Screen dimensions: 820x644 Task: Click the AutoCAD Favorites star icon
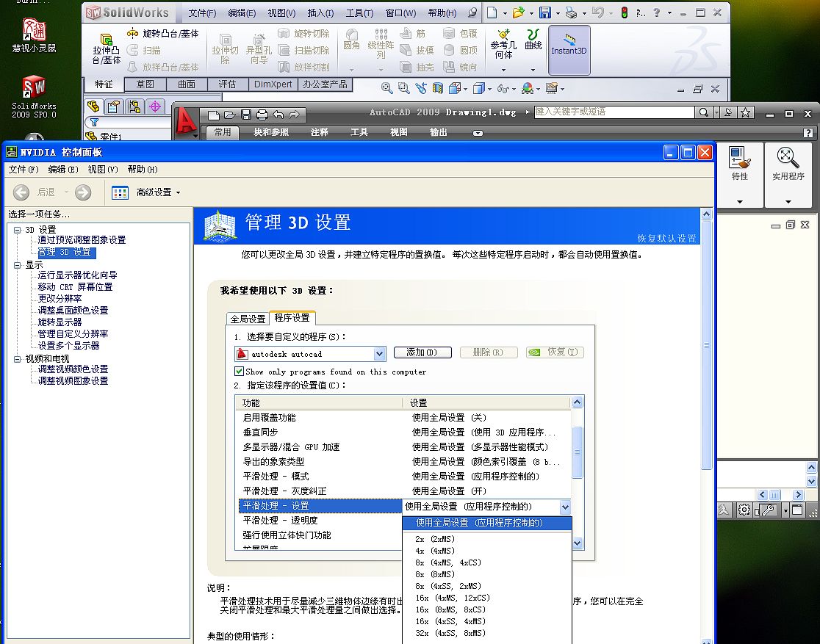pos(746,112)
